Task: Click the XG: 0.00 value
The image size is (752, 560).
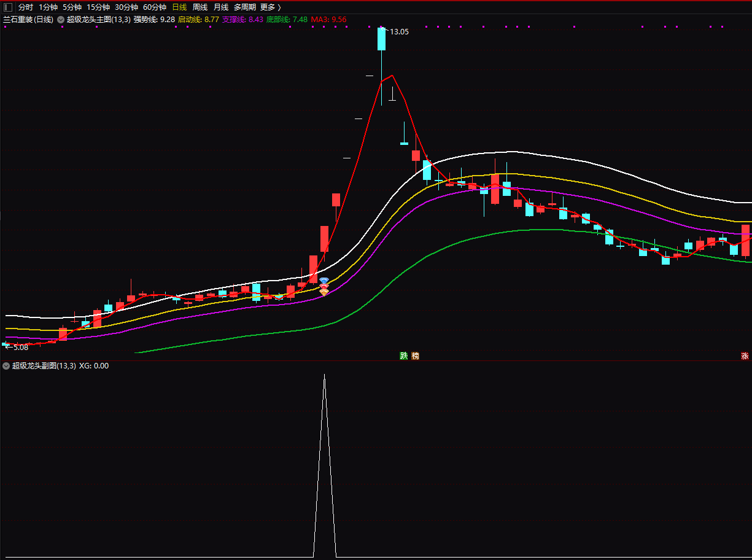Action: click(94, 366)
